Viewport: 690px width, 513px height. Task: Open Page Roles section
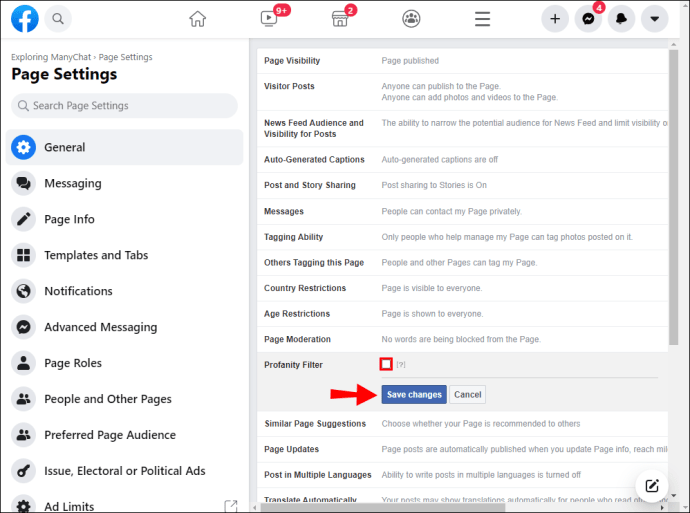tap(125, 363)
